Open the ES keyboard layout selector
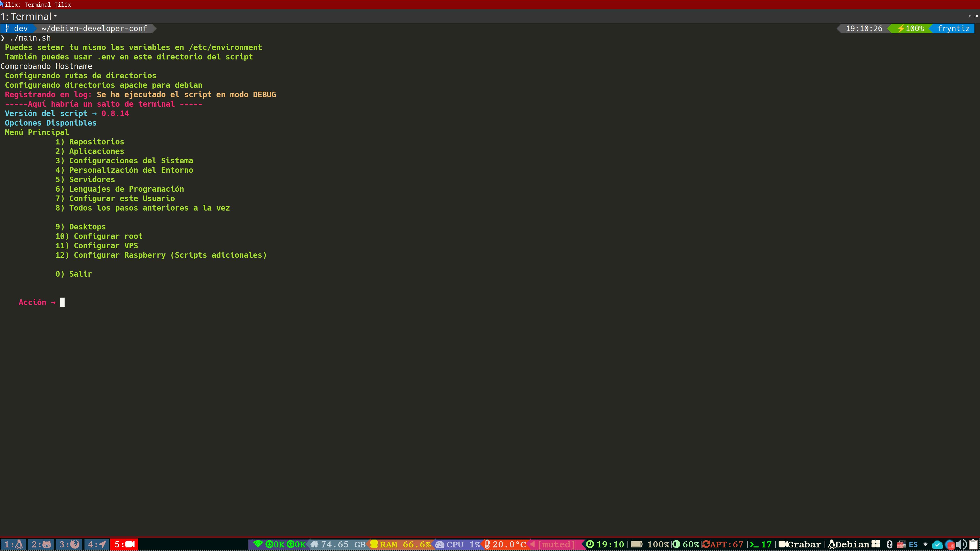The height and width of the screenshot is (551, 980). [x=913, y=545]
